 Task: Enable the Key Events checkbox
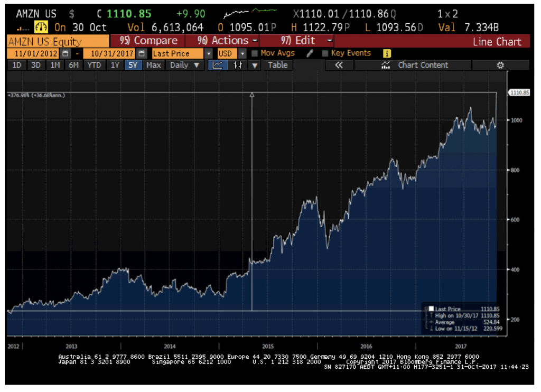[x=325, y=53]
